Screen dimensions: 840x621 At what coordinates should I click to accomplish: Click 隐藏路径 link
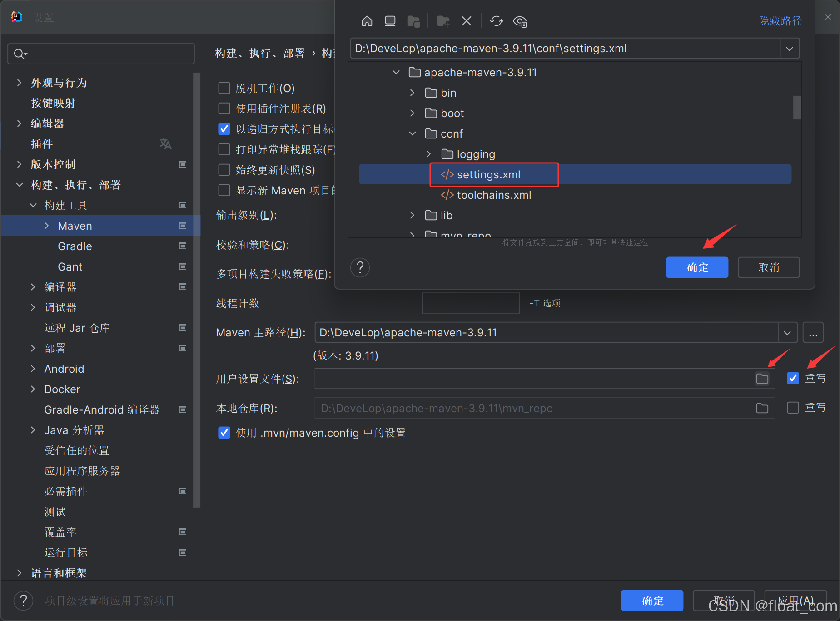tap(780, 21)
